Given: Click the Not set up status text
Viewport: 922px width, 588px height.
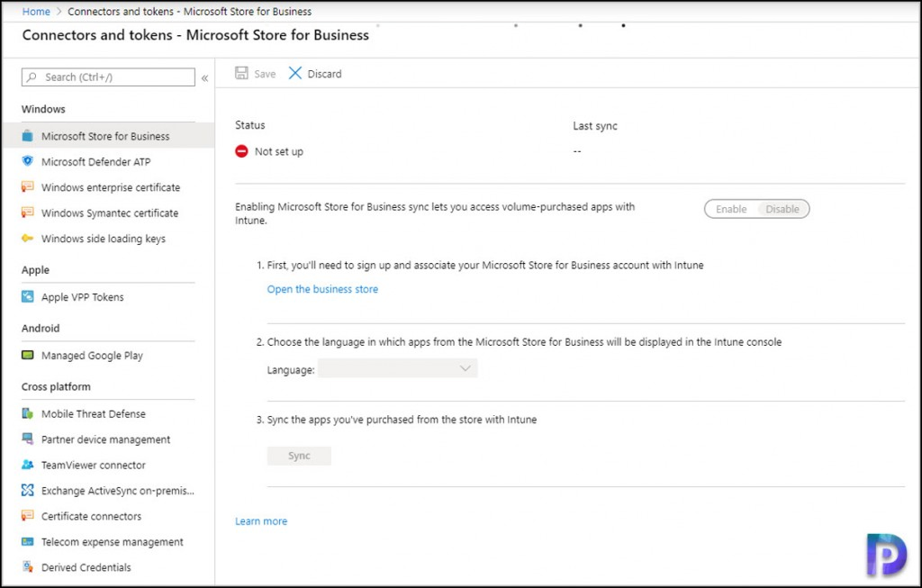Looking at the screenshot, I should (279, 151).
